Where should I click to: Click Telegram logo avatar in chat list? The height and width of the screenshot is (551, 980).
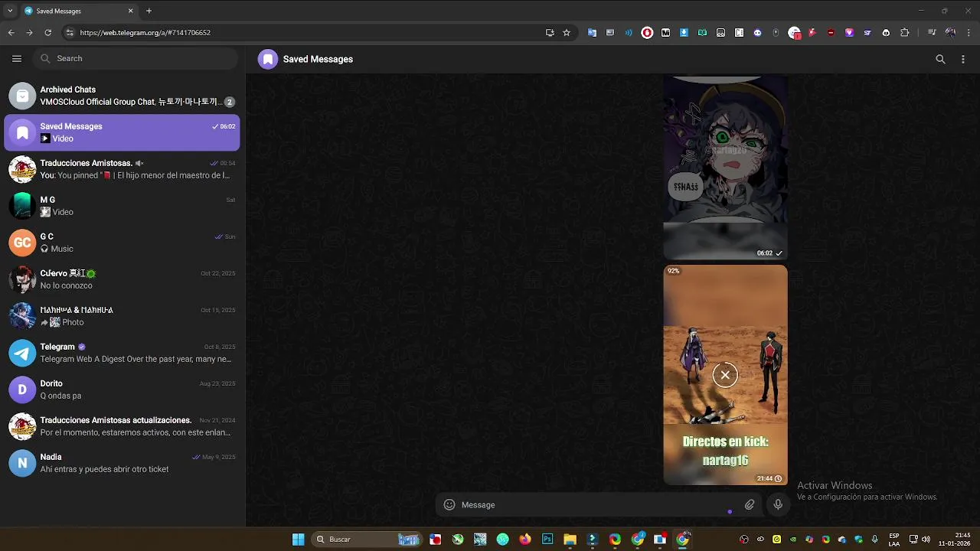(x=22, y=353)
